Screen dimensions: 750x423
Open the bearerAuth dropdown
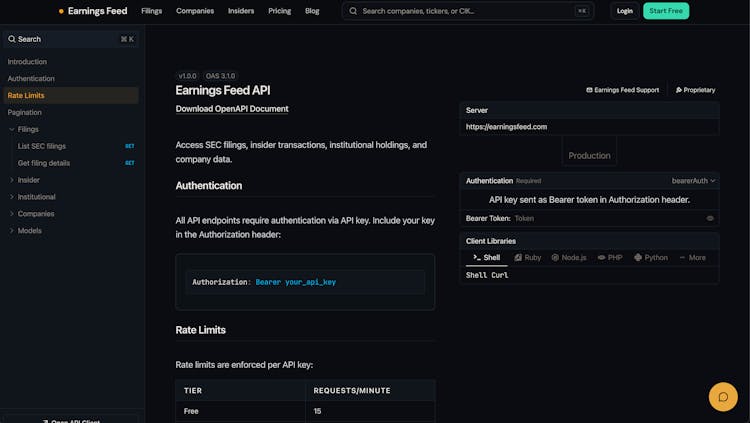click(x=693, y=181)
